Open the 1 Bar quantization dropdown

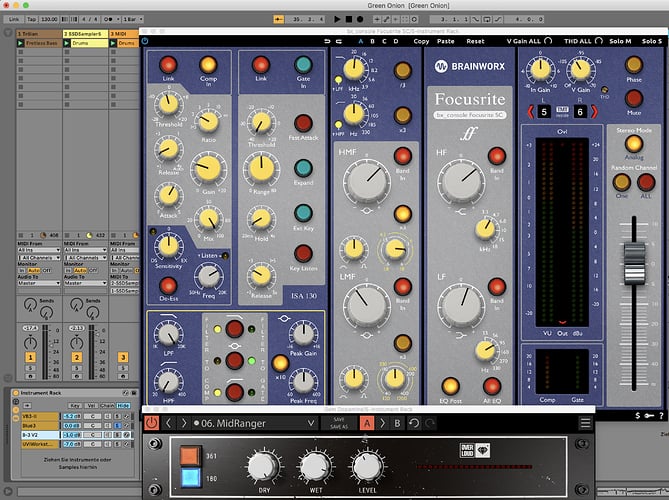click(132, 19)
